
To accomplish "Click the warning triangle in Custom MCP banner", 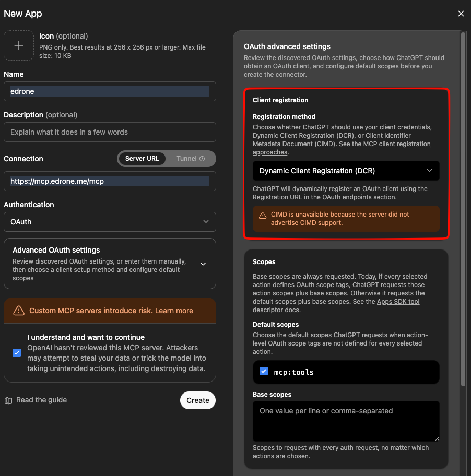I will tap(19, 311).
